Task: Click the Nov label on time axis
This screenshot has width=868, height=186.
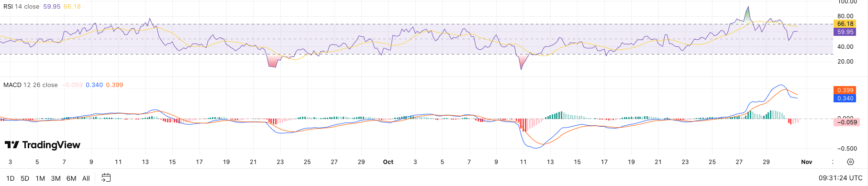Action: [807, 162]
